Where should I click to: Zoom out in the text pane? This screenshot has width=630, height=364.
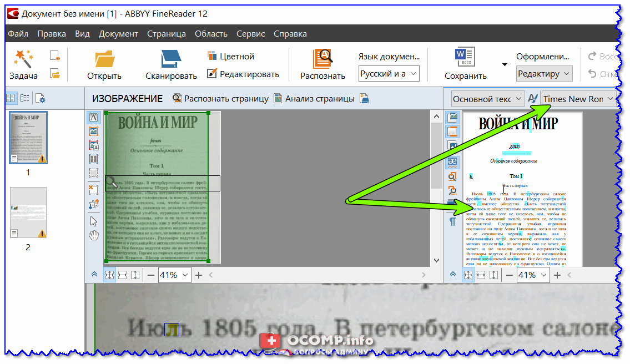510,275
